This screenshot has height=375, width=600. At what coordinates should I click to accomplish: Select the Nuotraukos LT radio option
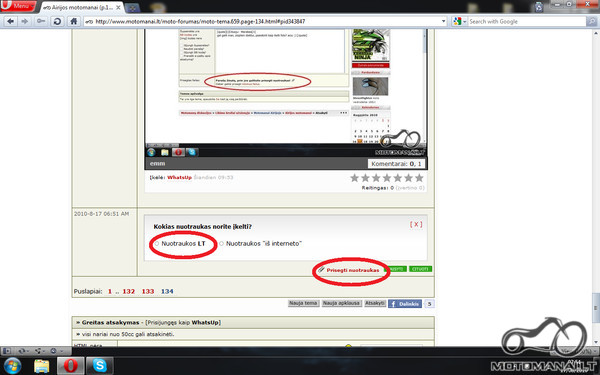tap(157, 244)
